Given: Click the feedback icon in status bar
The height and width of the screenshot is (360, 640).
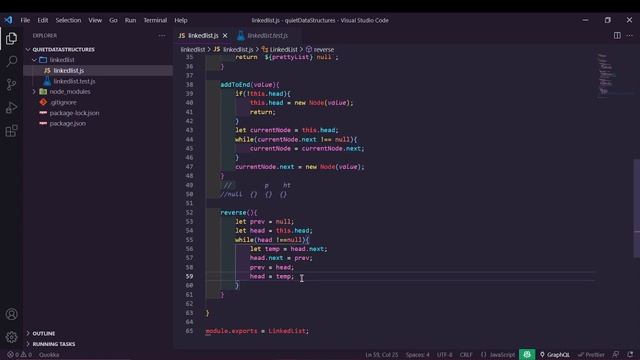Looking at the screenshot, I should pos(616,354).
